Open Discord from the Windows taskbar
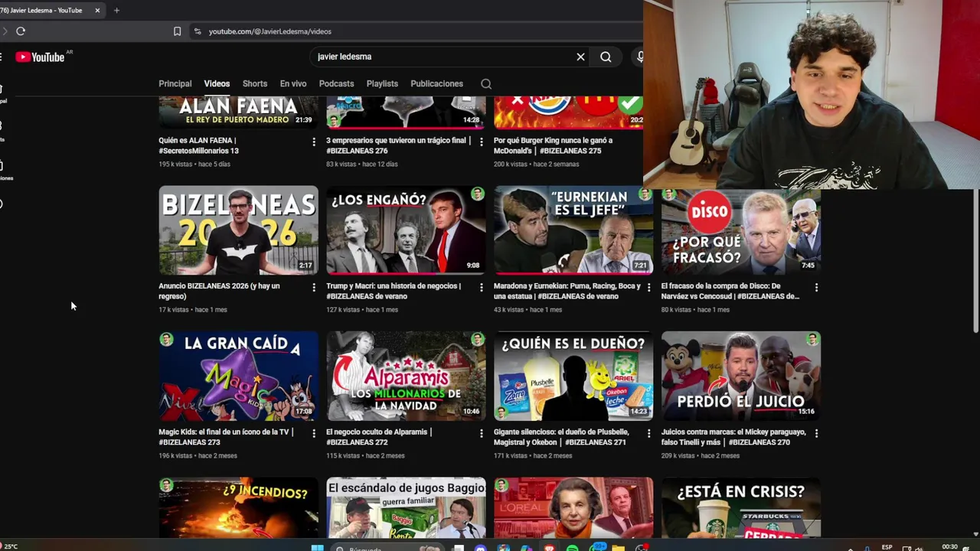980x551 pixels. pyautogui.click(x=480, y=547)
